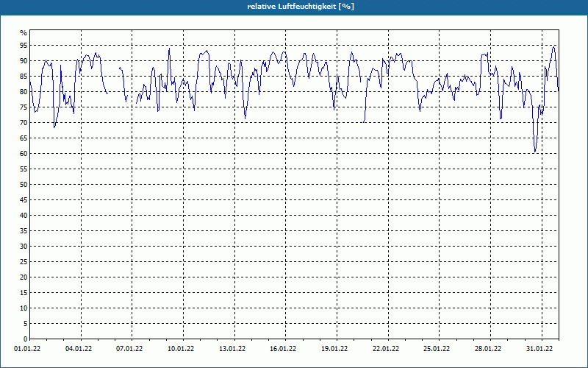Select the date label 19.01.22
588x368 pixels.
pos(334,349)
